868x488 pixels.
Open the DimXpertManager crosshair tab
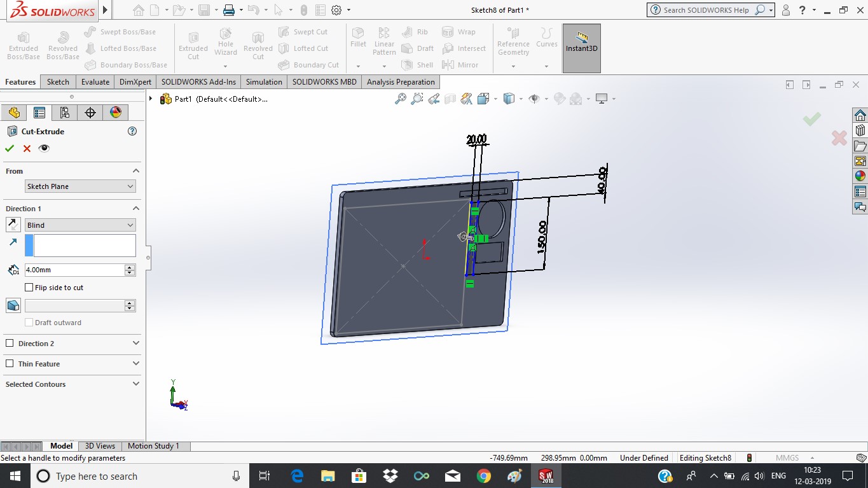click(x=90, y=113)
